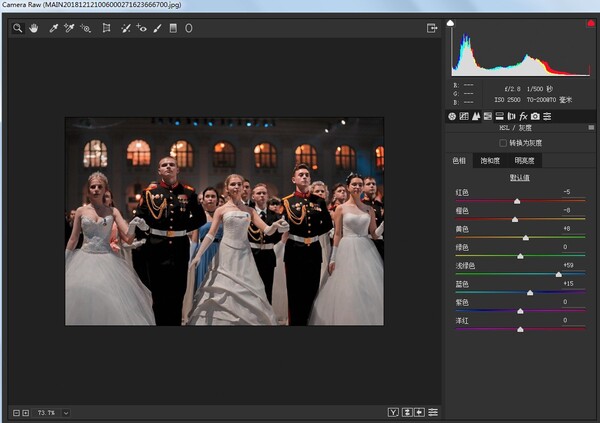Click the 洋红 hue slider handle
Viewport: 600px width, 423px height.
coord(520,330)
